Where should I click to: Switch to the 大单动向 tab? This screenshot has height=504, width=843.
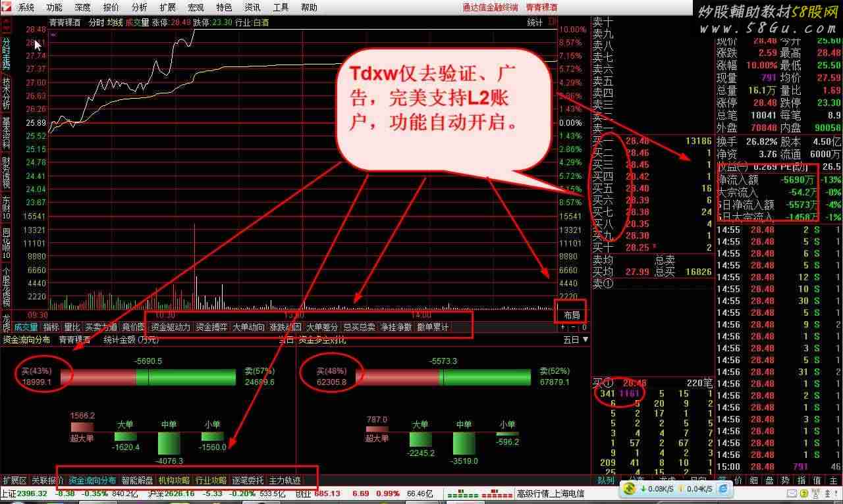point(248,327)
